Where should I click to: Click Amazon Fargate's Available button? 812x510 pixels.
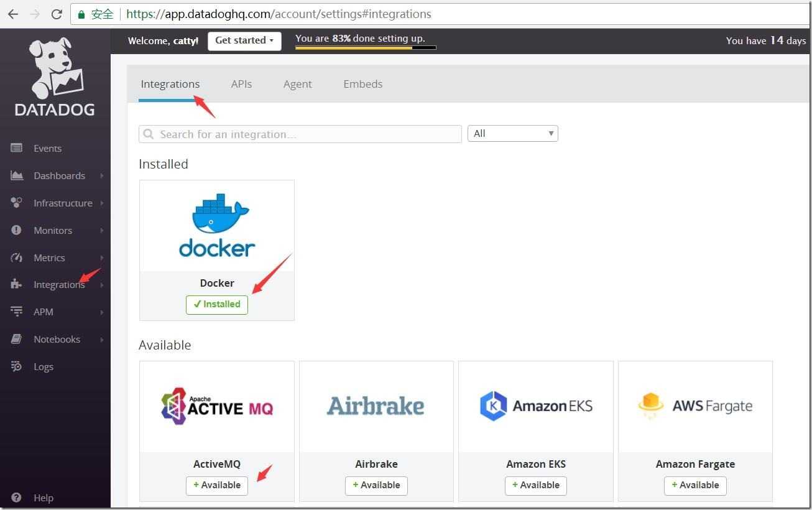click(695, 485)
